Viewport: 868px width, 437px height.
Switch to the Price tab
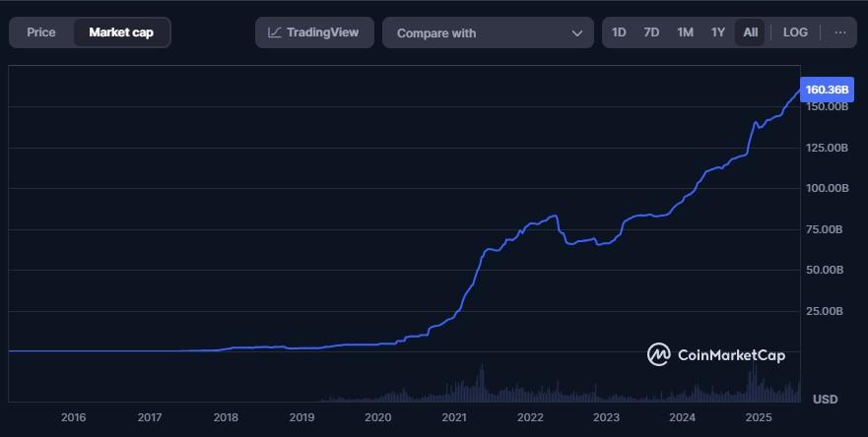(x=41, y=32)
